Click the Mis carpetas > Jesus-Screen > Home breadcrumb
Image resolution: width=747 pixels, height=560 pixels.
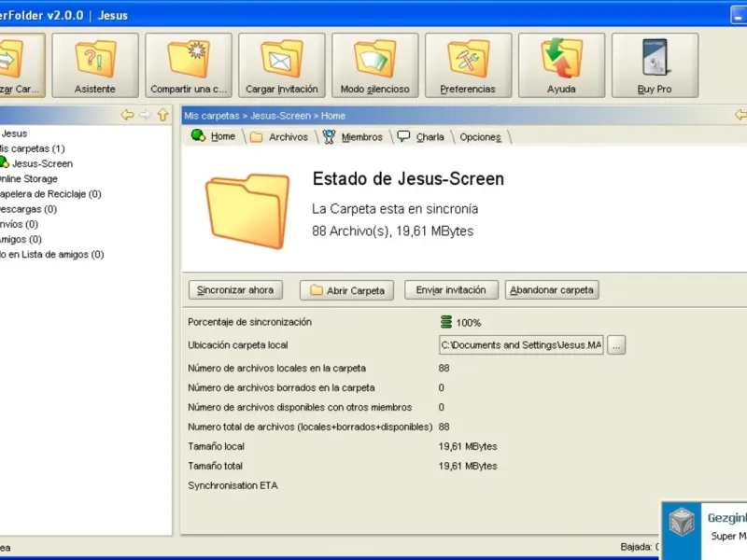(x=264, y=116)
